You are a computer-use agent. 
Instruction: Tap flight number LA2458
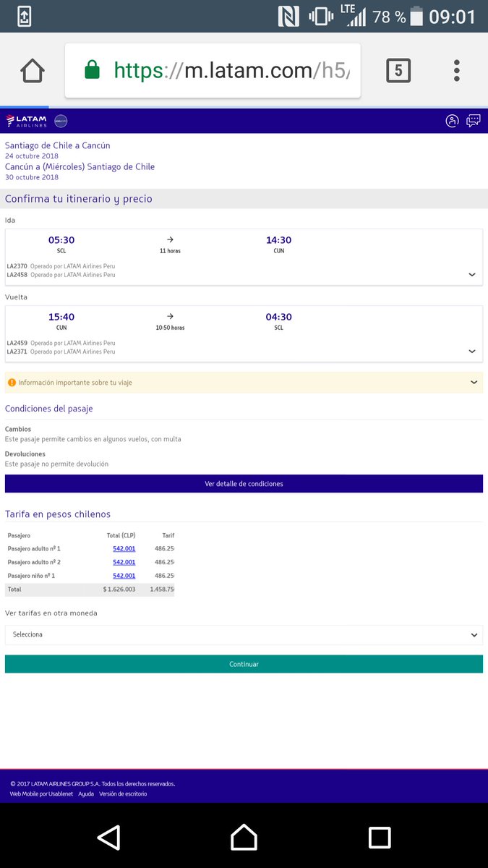(17, 275)
